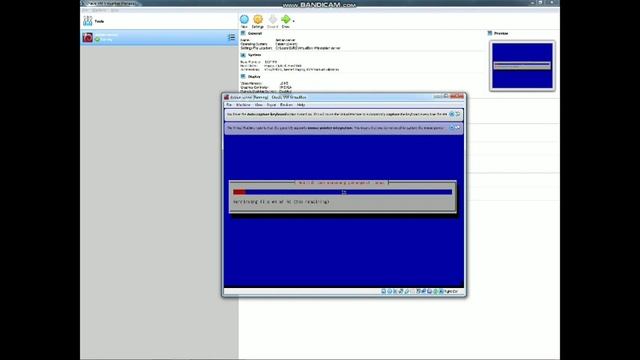Click the USB devices status icon
This screenshot has width=640, height=360.
coord(407,291)
